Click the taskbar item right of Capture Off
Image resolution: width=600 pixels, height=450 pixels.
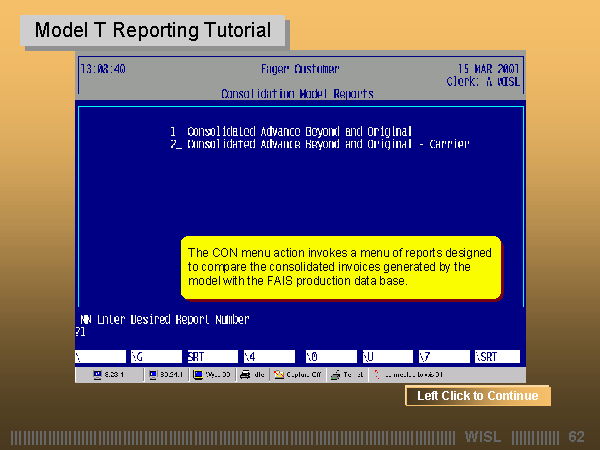tap(349, 375)
